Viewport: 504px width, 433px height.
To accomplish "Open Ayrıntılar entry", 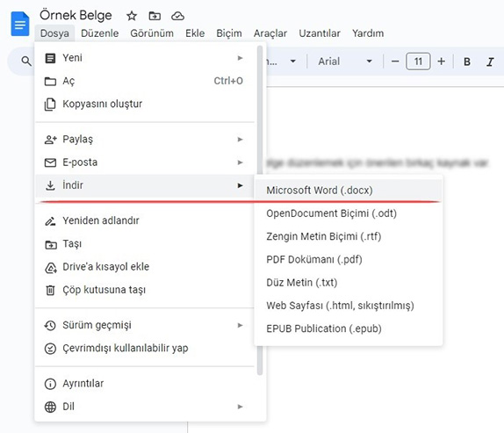I will click(145, 384).
